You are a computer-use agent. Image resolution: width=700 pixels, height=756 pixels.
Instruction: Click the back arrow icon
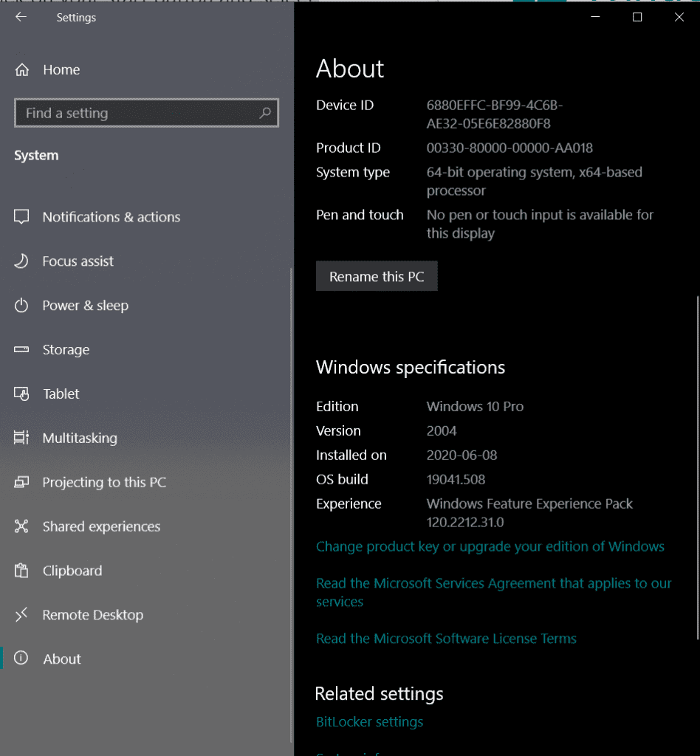pos(21,17)
